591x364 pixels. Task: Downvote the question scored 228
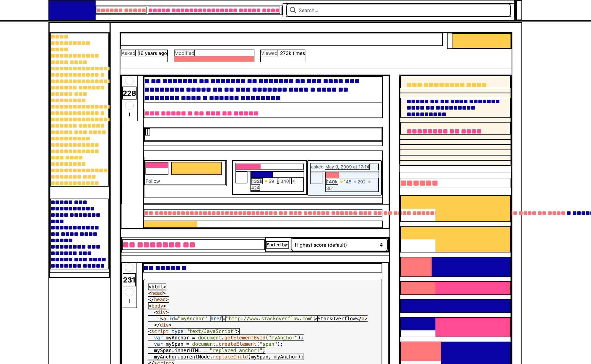129,105
